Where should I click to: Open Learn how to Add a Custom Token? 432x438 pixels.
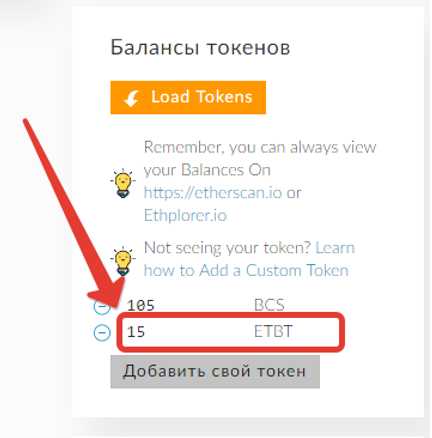249,259
